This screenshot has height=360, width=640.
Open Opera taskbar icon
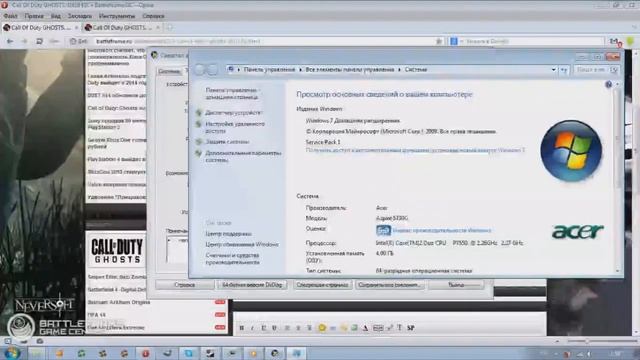[146, 353]
